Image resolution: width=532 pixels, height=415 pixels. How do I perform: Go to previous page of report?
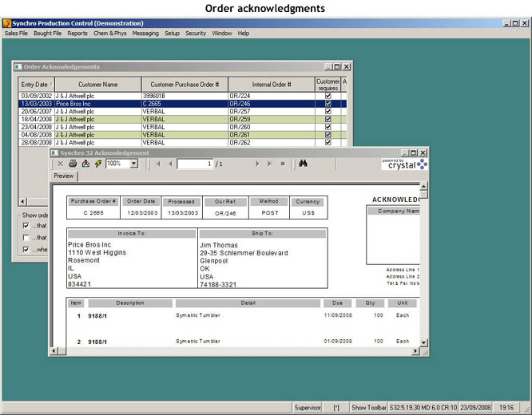[x=170, y=164]
